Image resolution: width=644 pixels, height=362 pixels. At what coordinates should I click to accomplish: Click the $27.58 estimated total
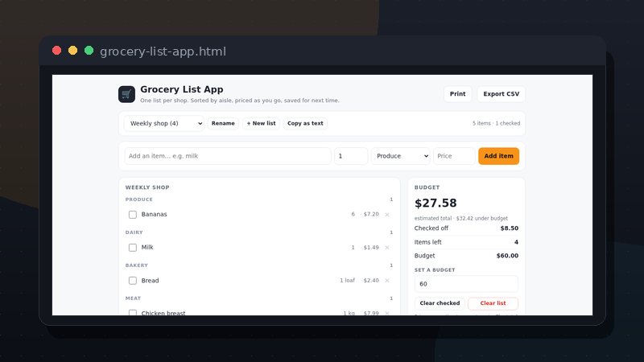[436, 204]
